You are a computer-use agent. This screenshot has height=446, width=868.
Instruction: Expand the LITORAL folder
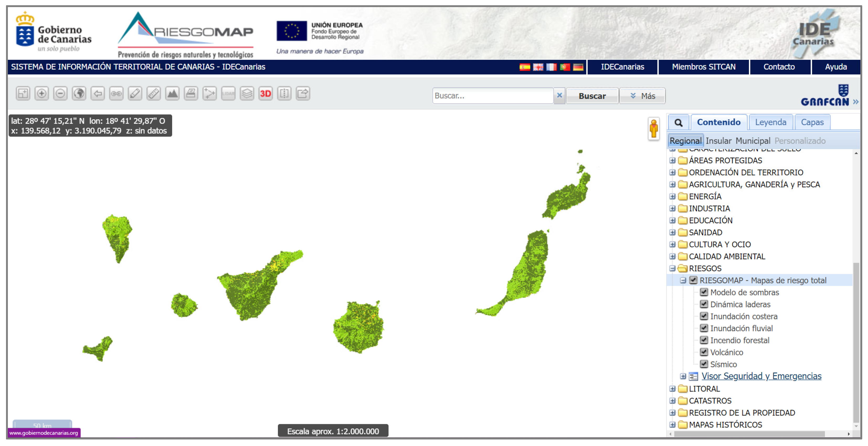(x=672, y=389)
